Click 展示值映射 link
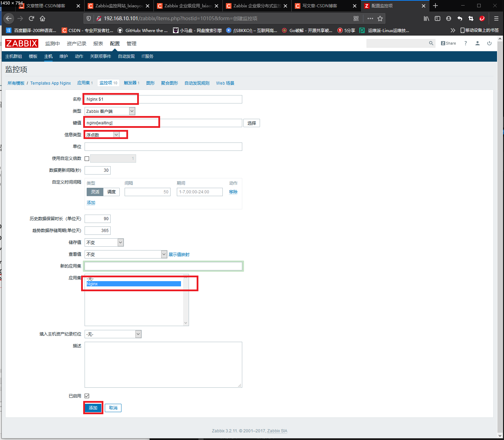 coord(179,255)
